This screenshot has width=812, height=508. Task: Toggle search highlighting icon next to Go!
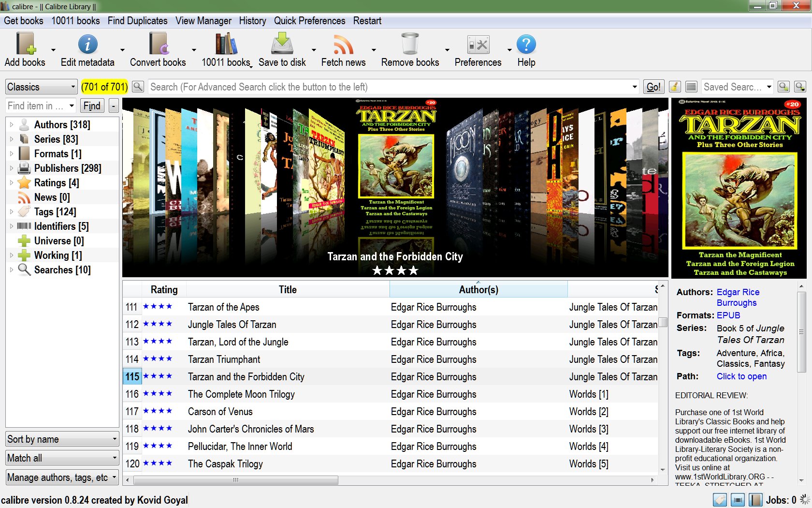(691, 87)
